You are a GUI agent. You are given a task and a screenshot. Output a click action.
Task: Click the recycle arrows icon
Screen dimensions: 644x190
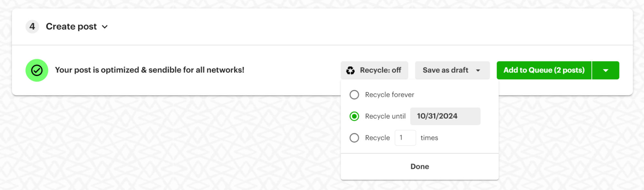pyautogui.click(x=350, y=70)
